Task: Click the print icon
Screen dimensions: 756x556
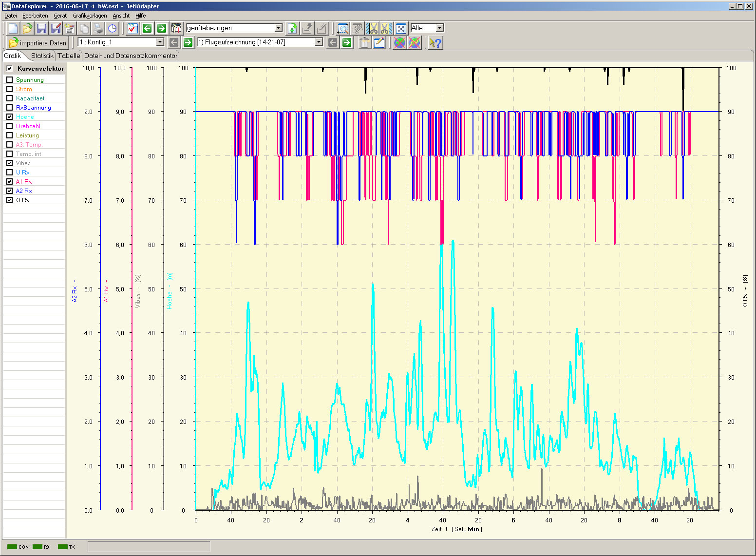Action: point(98,28)
